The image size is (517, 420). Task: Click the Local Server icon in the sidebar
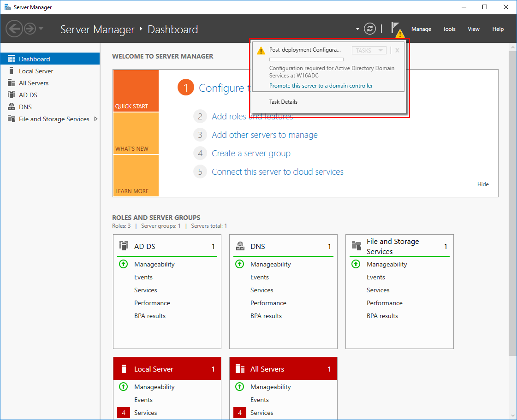pyautogui.click(x=12, y=71)
